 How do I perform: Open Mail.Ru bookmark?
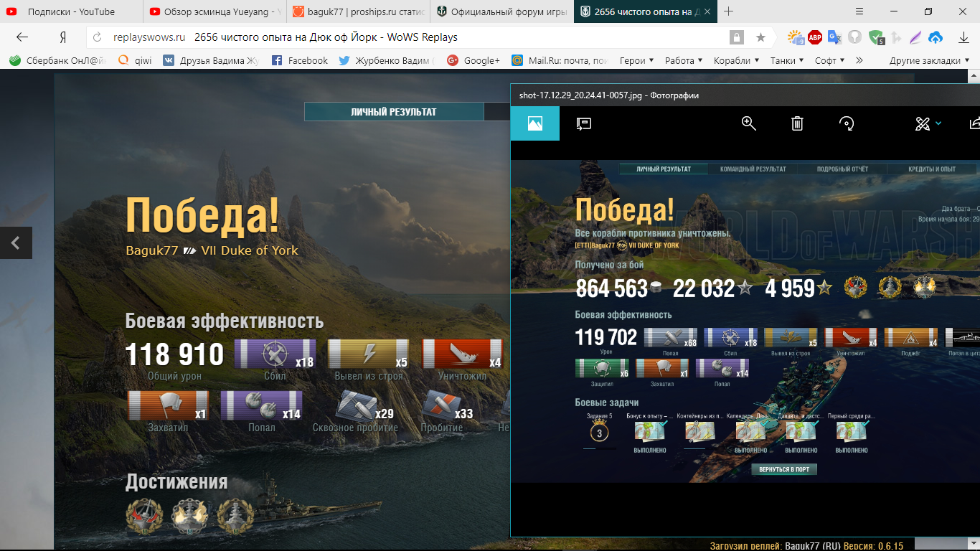tap(560, 61)
